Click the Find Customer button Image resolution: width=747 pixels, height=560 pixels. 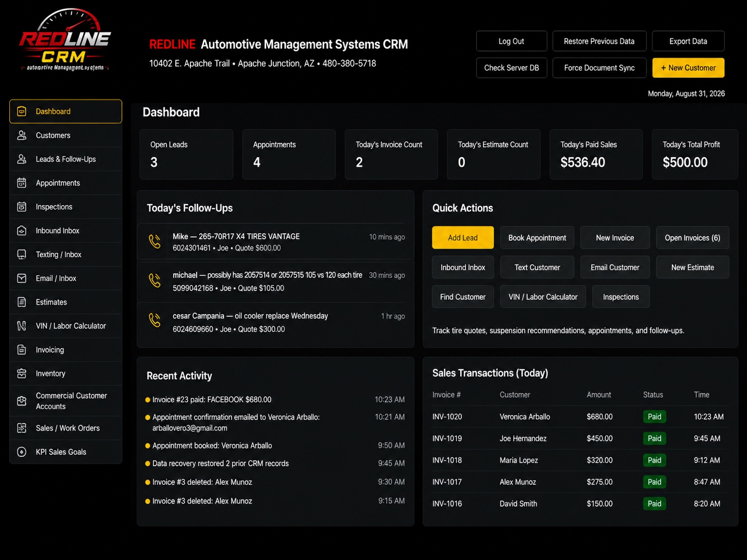(x=463, y=297)
